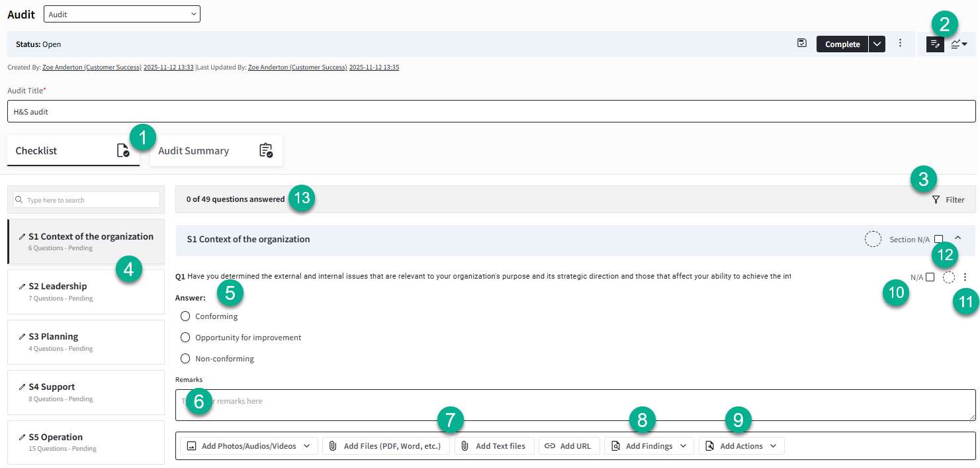Expand the Add Findings dropdown arrow
The width and height of the screenshot is (980, 468).
tap(683, 446)
